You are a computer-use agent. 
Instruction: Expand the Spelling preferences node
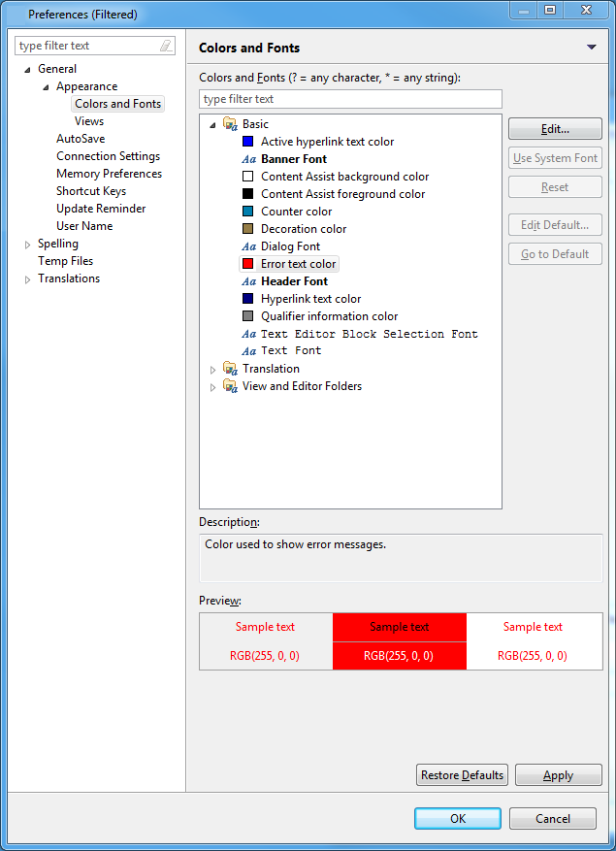(28, 245)
